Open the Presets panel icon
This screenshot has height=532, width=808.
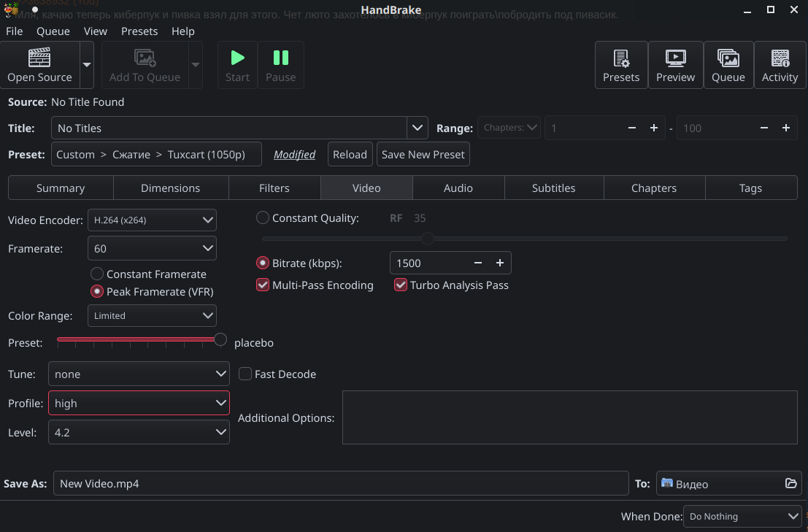[621, 58]
